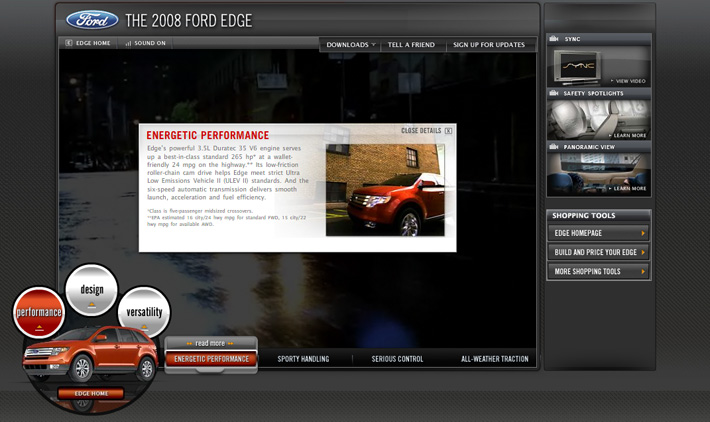Select the red performance circle button
710x422 pixels.
pyautogui.click(x=39, y=312)
